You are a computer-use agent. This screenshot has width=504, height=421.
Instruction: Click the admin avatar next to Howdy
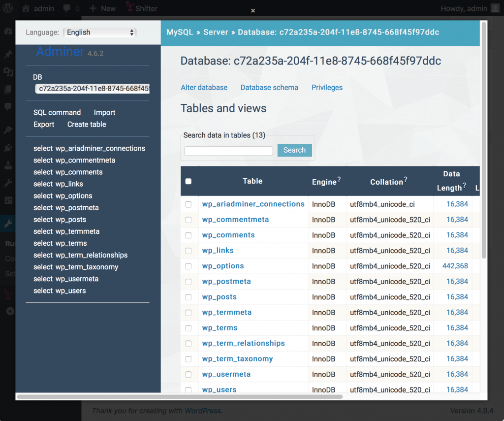[x=495, y=8]
